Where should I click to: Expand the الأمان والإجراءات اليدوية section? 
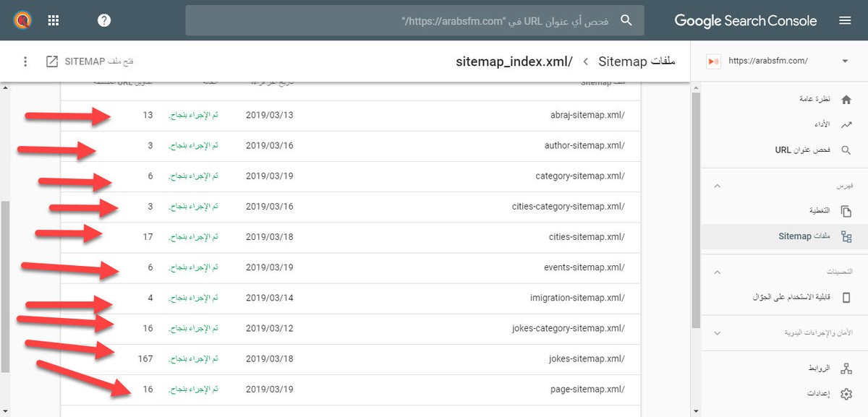pos(718,333)
